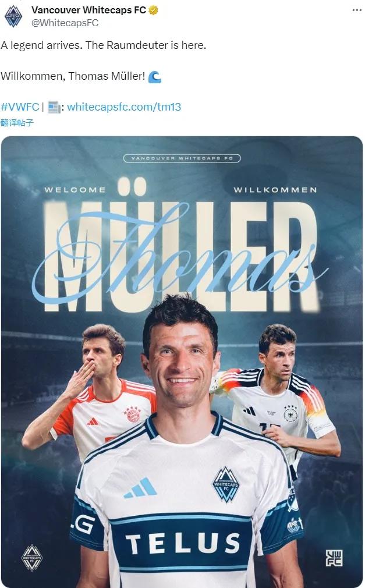Click the Whitecaps crest in image corner
The height and width of the screenshot is (588, 365).
[32, 558]
